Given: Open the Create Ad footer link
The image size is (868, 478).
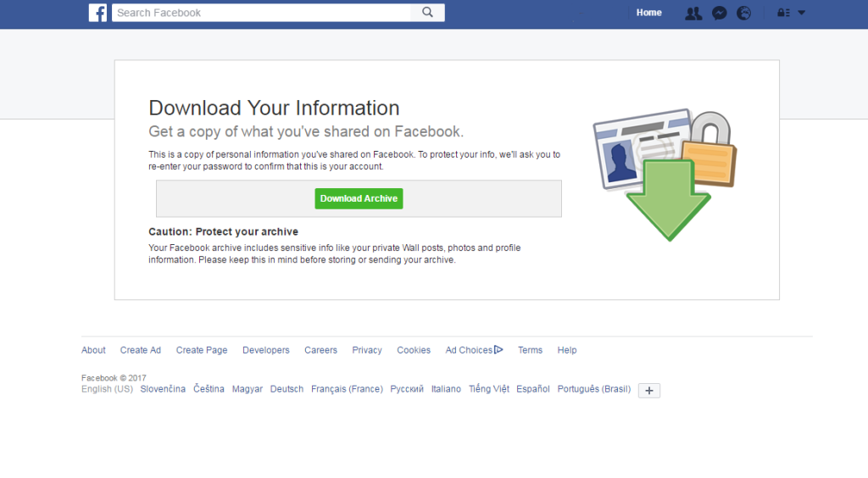Looking at the screenshot, I should click(x=141, y=350).
